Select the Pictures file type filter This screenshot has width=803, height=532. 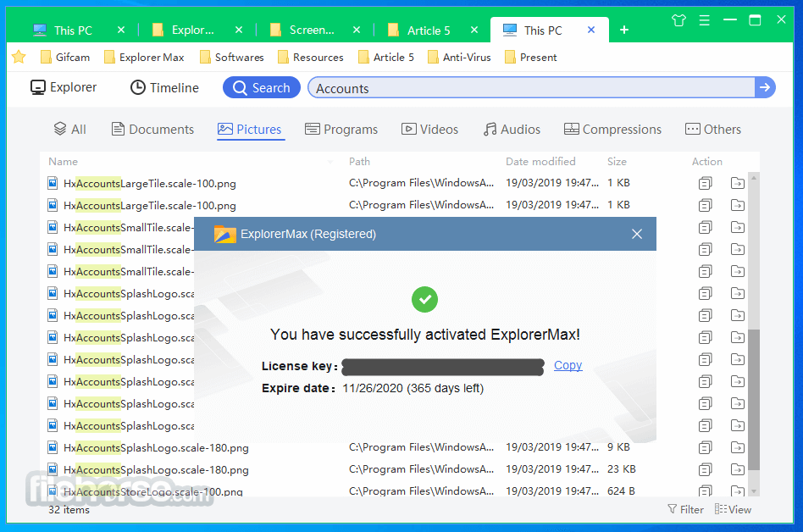(250, 130)
